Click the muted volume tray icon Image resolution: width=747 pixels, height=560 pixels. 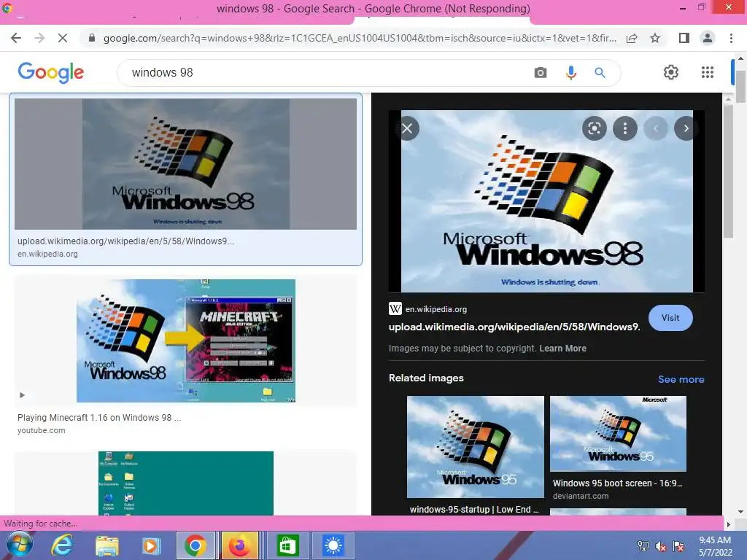pos(661,546)
